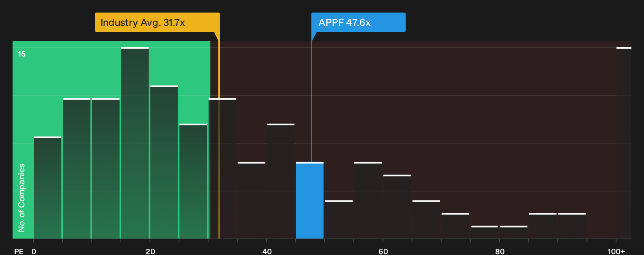
Task: Click the axis label 40
Action: [x=267, y=251]
